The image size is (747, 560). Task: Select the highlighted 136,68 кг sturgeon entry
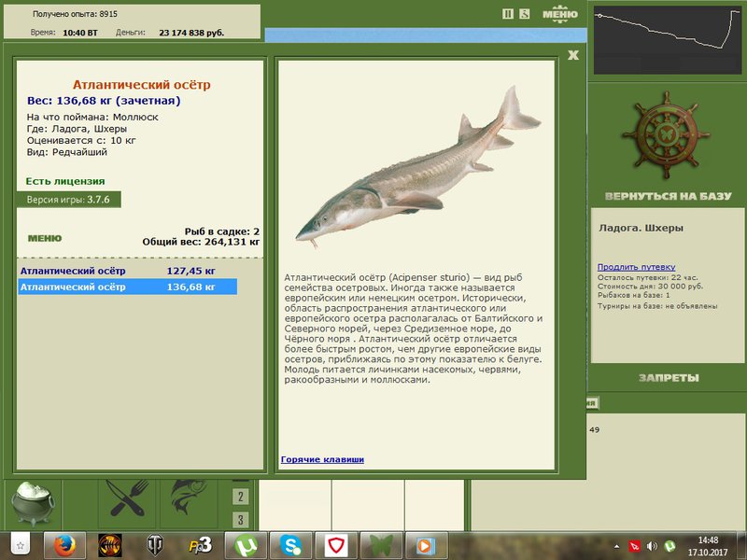pyautogui.click(x=127, y=287)
